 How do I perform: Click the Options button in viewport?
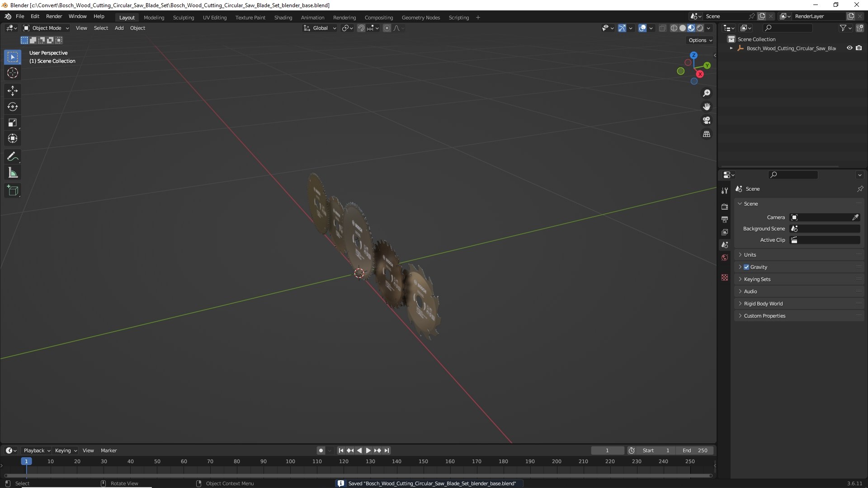pyautogui.click(x=700, y=40)
